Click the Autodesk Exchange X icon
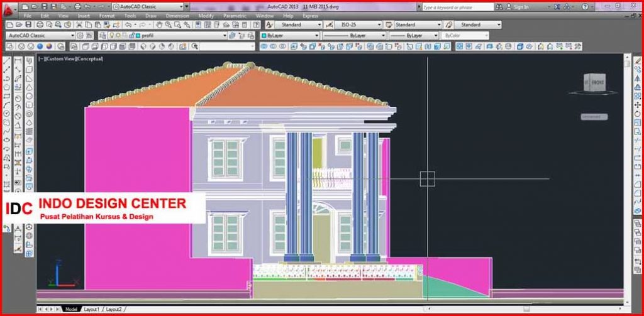This screenshot has width=644, height=316. point(557,7)
